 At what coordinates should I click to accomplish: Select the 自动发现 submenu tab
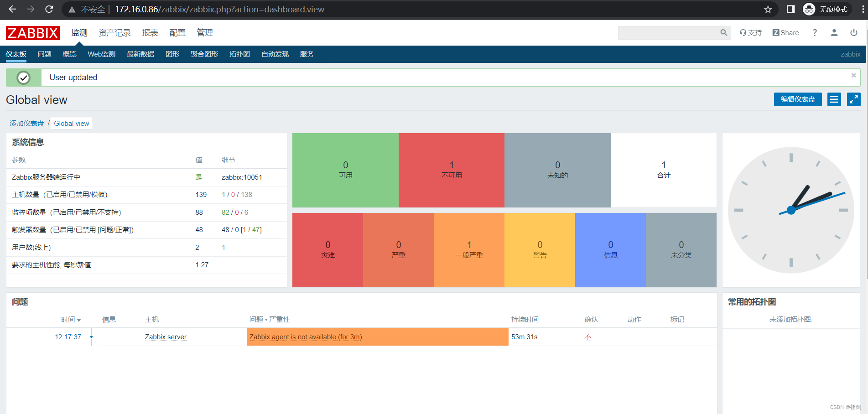coord(275,54)
